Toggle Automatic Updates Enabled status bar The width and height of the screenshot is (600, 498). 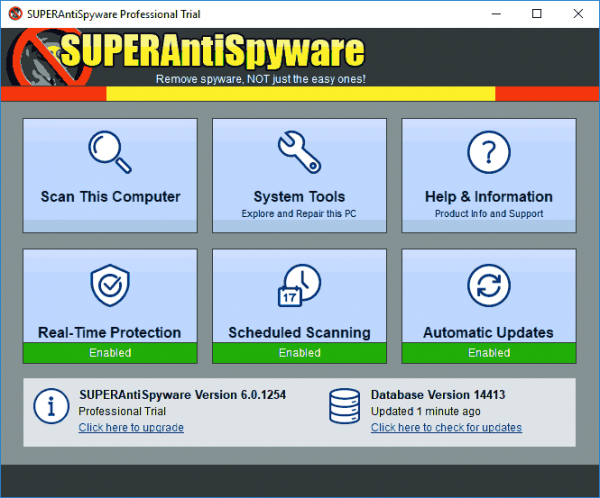(489, 353)
